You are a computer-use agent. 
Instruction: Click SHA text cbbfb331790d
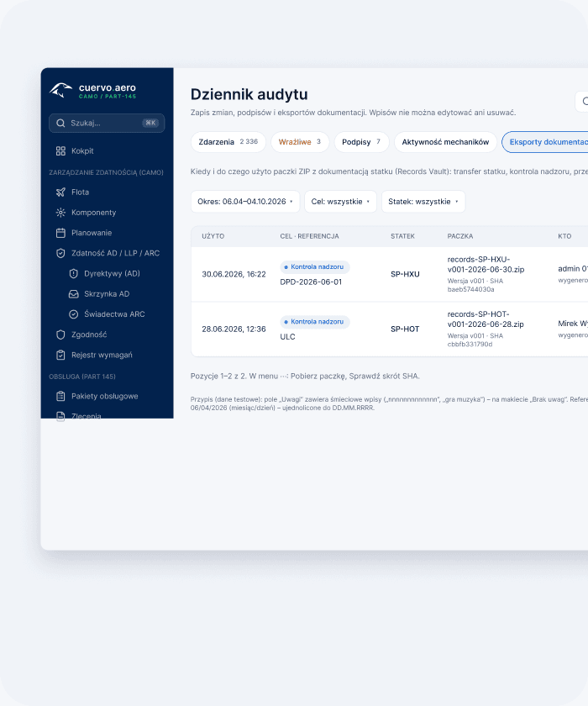click(x=470, y=345)
